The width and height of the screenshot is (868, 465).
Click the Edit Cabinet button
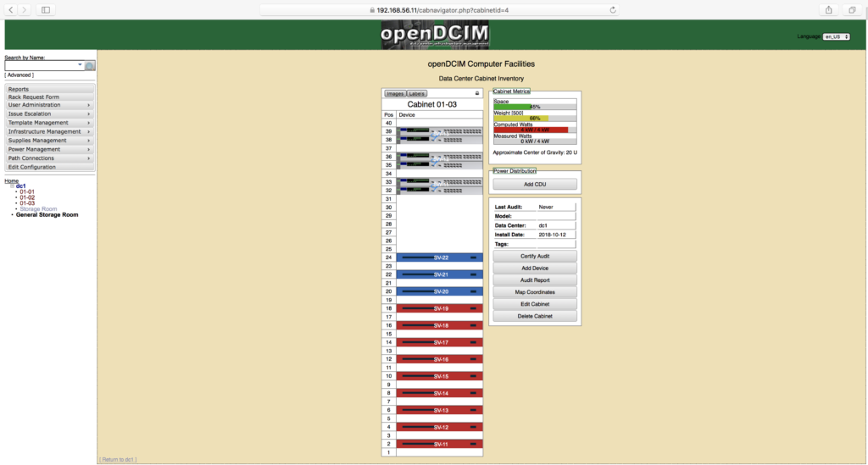coord(535,304)
